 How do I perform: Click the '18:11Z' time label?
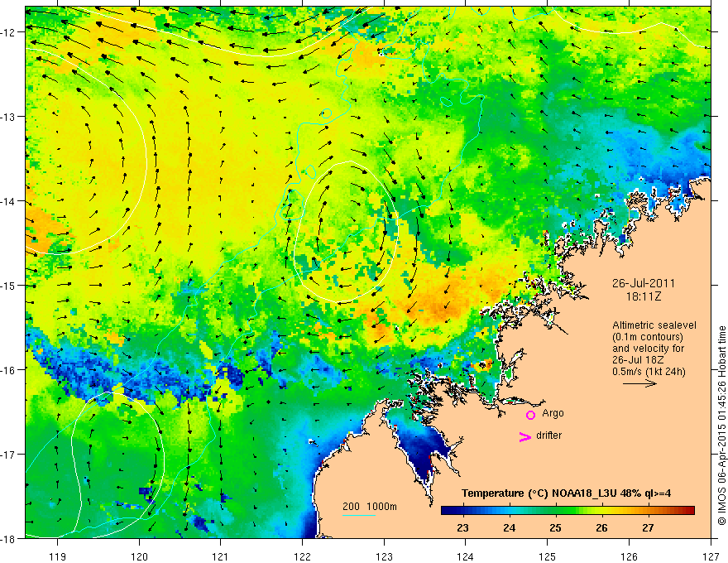coord(643,296)
